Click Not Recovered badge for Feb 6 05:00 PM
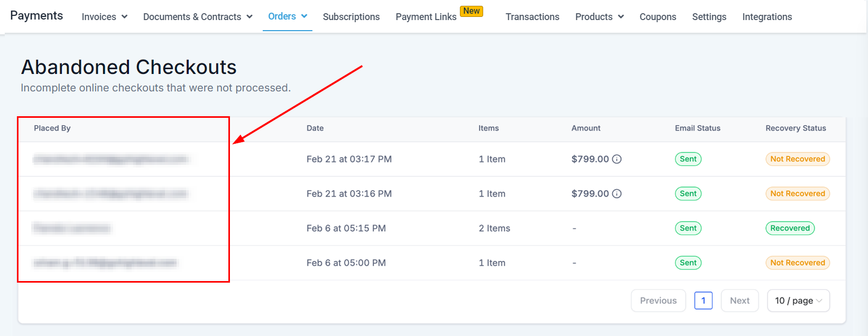The height and width of the screenshot is (336, 868). click(797, 263)
